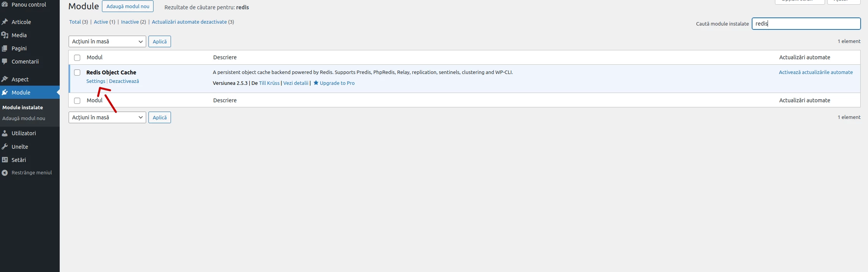Open the top Acțiuni în masă dropdown

107,41
